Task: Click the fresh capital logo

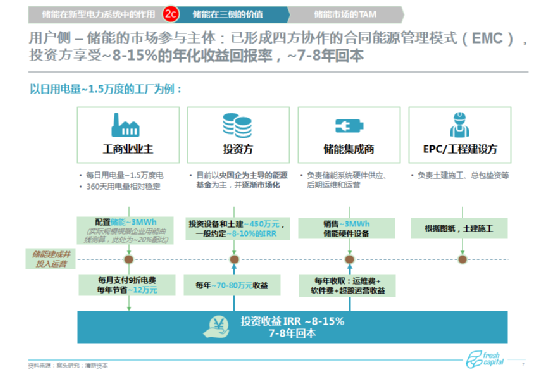Action: click(484, 359)
